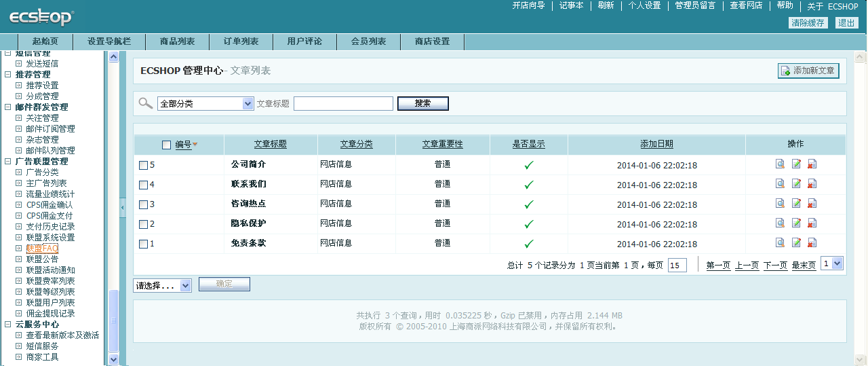The width and height of the screenshot is (868, 366).
Task: Open the 商品列表 navigation tab
Action: point(177,41)
